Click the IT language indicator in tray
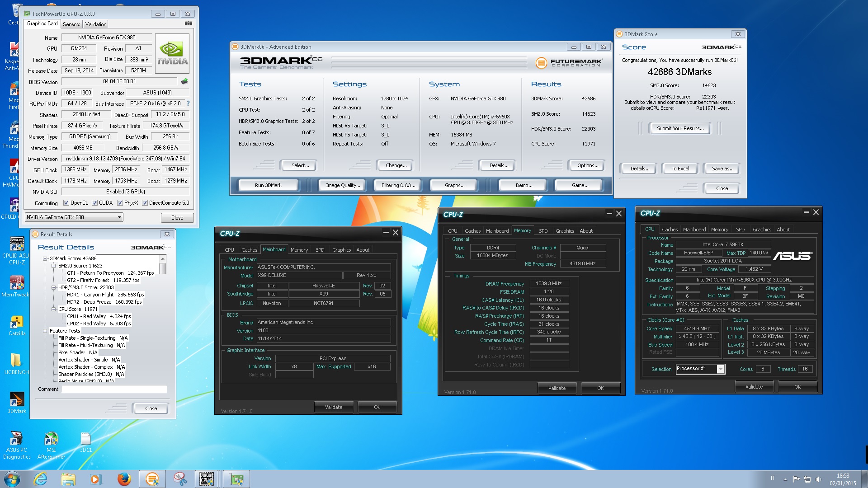868x488 pixels. click(773, 478)
